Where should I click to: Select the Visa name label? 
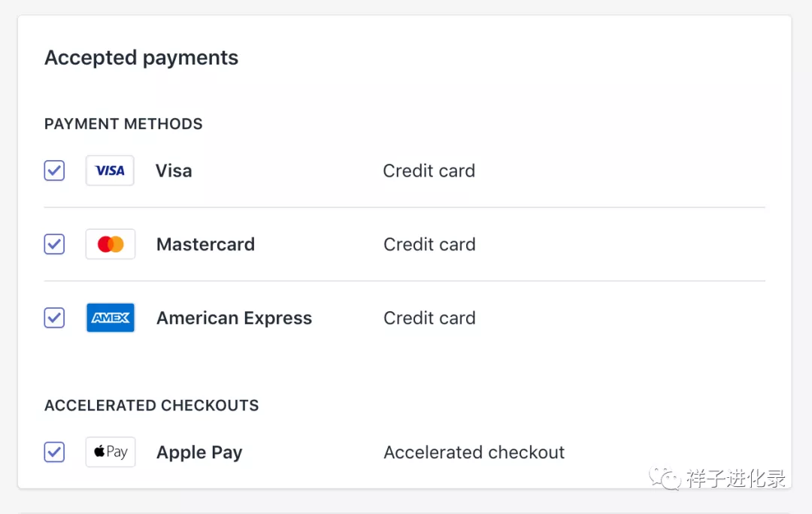click(174, 171)
